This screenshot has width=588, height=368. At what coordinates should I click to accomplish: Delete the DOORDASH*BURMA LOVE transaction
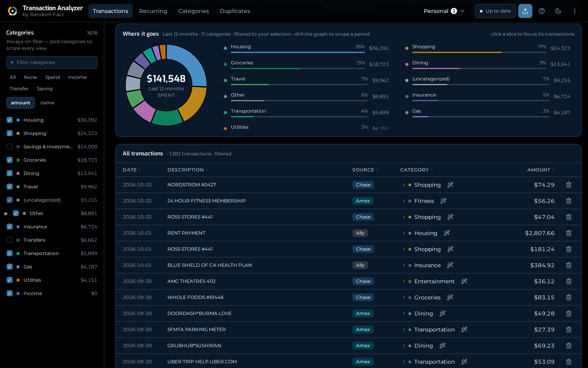[x=569, y=313]
